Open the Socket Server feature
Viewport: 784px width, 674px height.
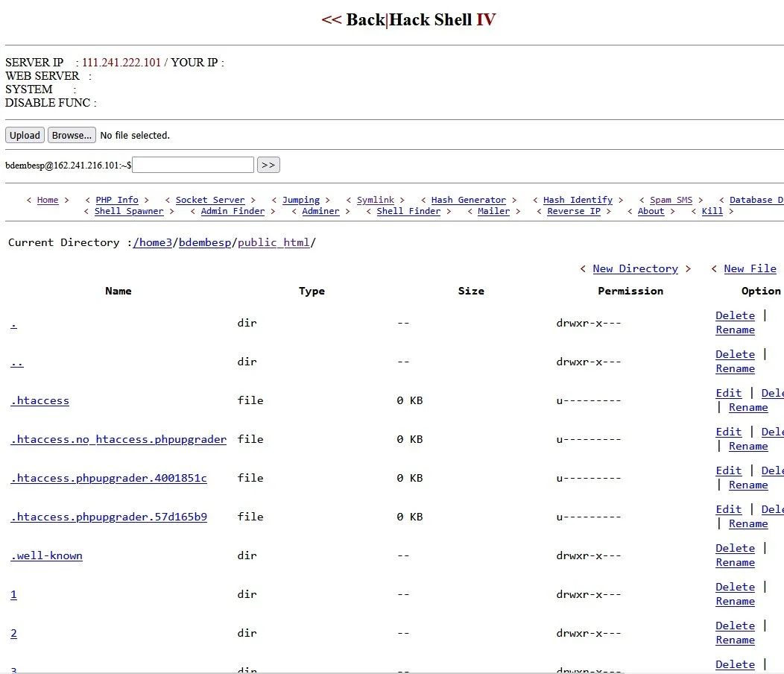click(209, 200)
